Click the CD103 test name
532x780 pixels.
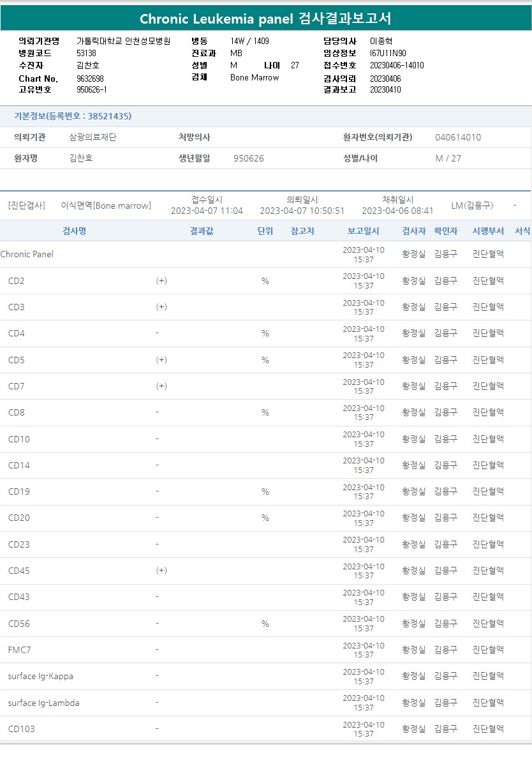pos(22,729)
